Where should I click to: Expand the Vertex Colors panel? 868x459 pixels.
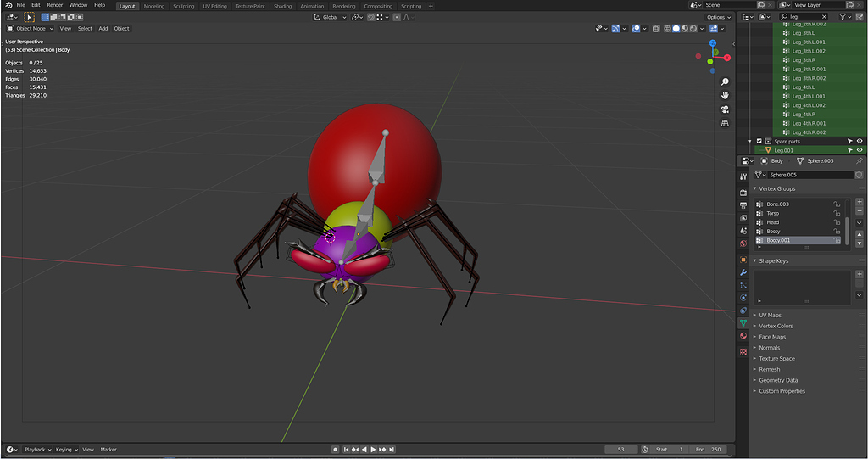tap(776, 326)
